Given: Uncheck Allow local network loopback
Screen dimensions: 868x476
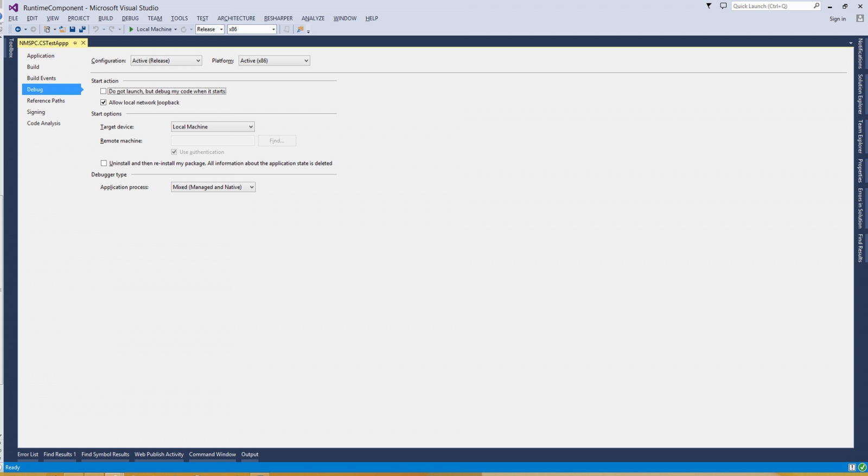Looking at the screenshot, I should coord(103,102).
